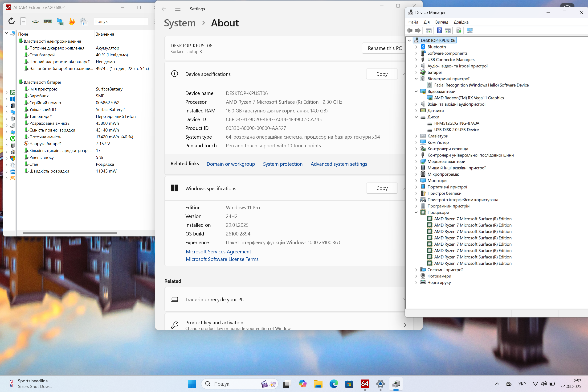This screenshot has width=588, height=392.
Task: Open Довідка menu in Device Manager
Action: (461, 22)
